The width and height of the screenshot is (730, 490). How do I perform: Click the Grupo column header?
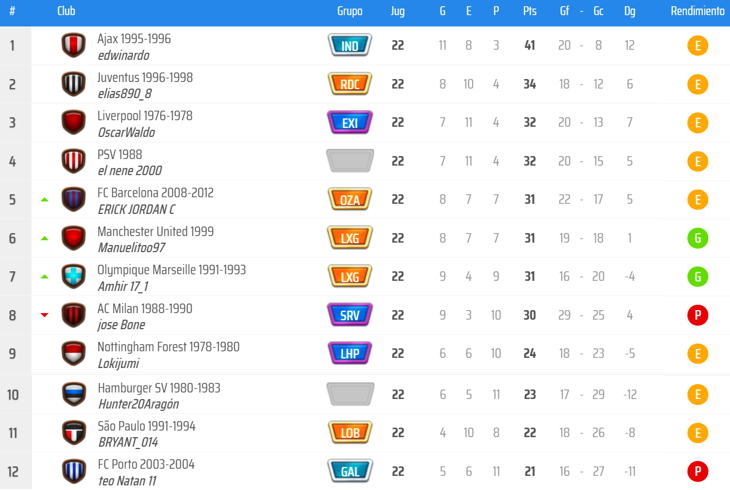click(350, 11)
